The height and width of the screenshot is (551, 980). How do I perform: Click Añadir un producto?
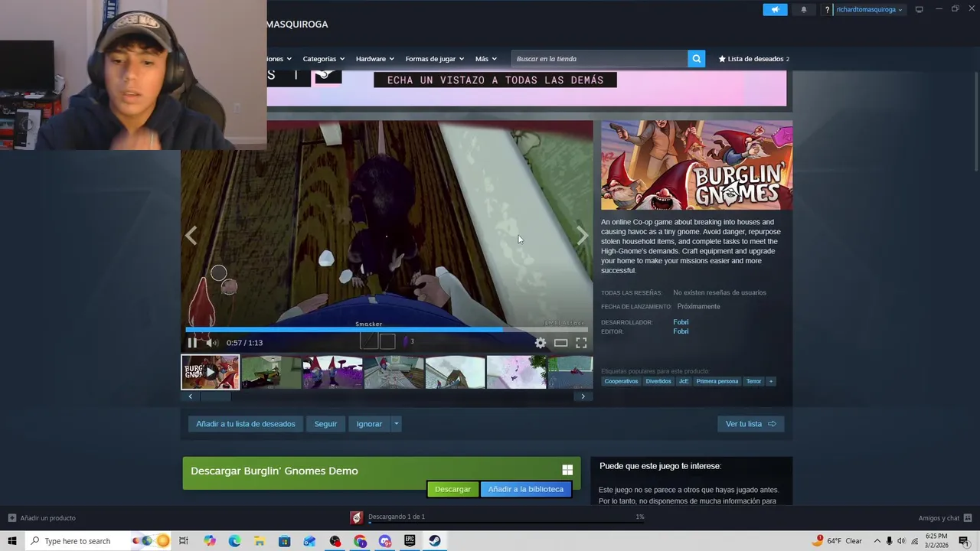tap(42, 518)
